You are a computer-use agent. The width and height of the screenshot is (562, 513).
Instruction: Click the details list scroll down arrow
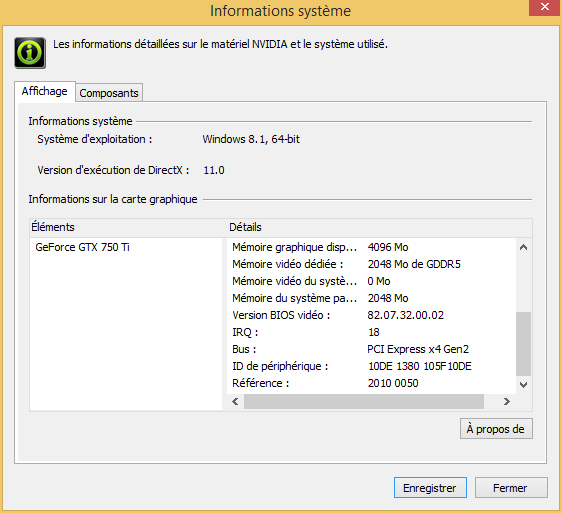pos(523,385)
